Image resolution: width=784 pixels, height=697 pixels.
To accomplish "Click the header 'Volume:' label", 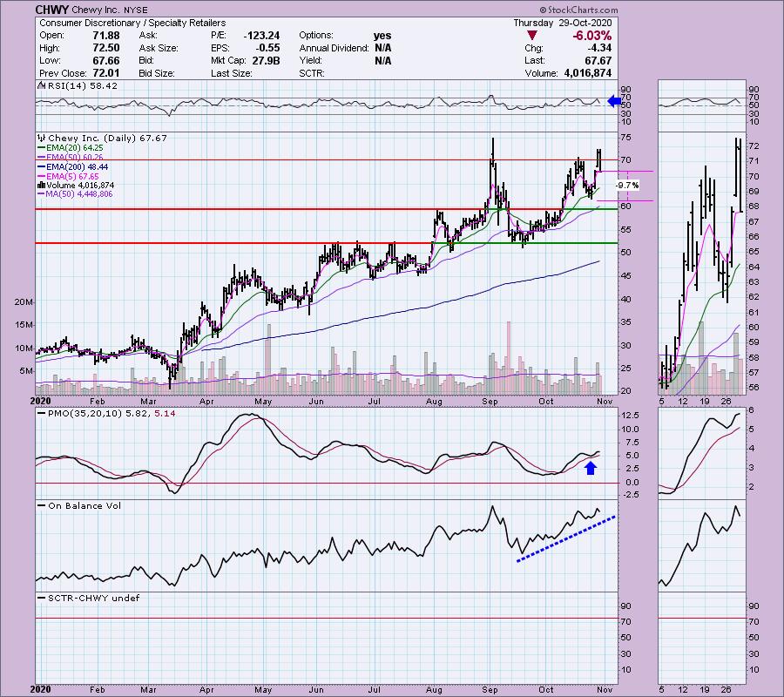I will pyautogui.click(x=541, y=73).
